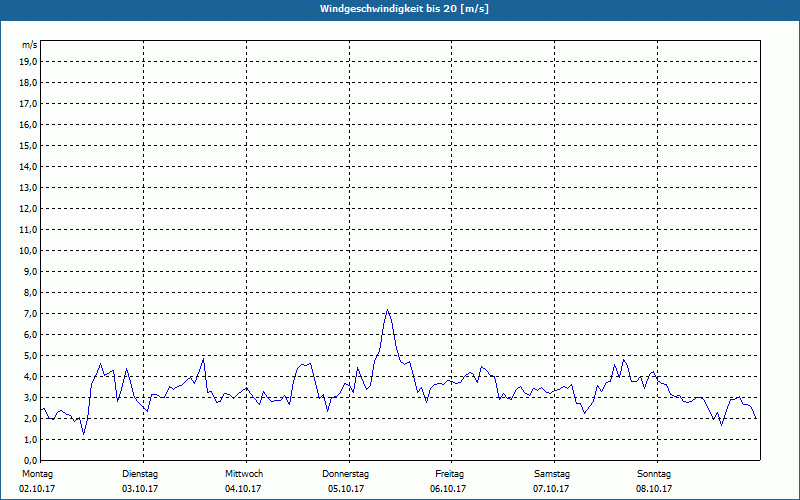Screen dimensions: 800x500
Task: Click the 3,0 y-axis label
Action: point(31,397)
